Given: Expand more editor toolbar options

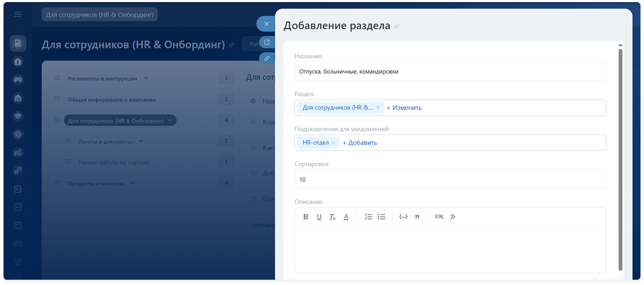Looking at the screenshot, I should pyautogui.click(x=453, y=217).
